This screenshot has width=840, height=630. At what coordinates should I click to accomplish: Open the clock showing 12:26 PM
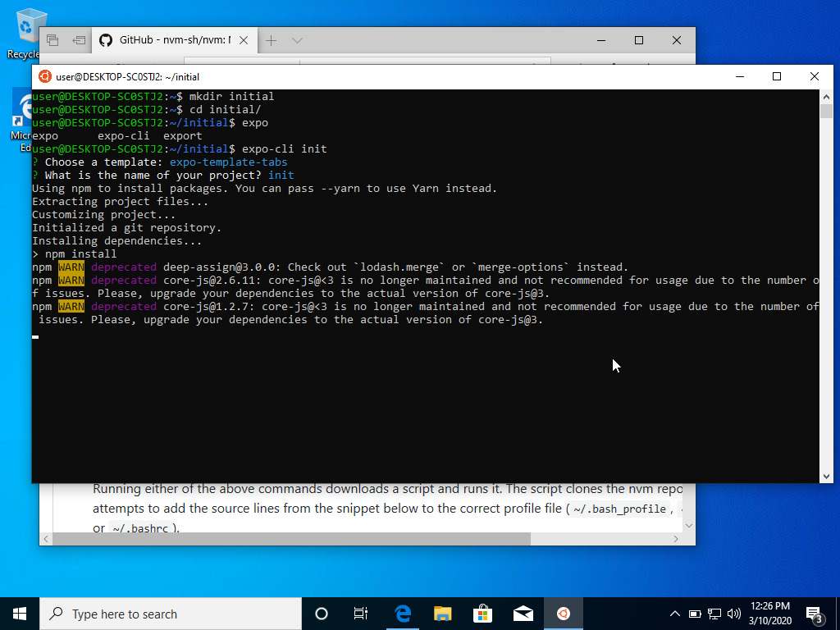770,614
